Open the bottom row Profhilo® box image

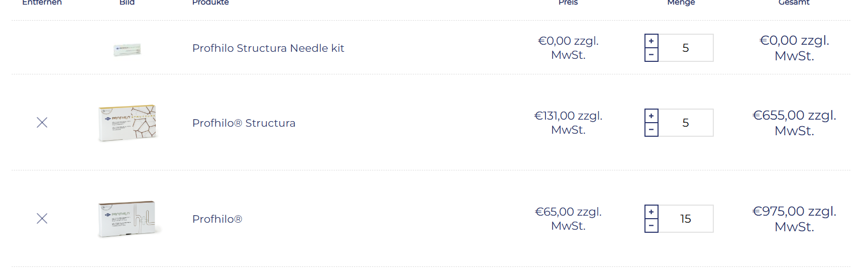128,219
